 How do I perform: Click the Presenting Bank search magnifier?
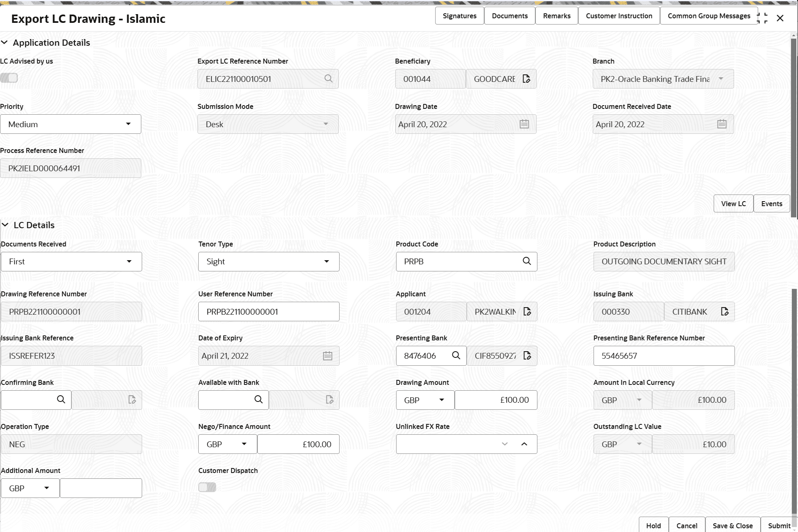click(456, 355)
